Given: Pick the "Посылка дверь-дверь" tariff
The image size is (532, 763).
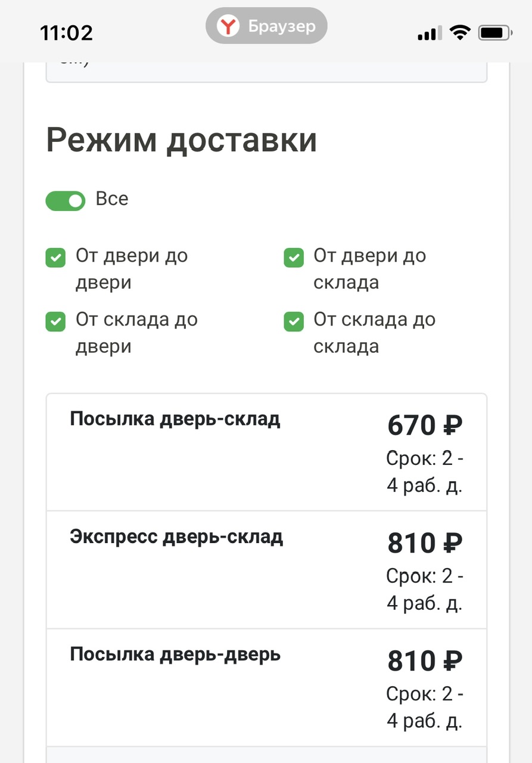Looking at the screenshot, I should click(175, 655).
